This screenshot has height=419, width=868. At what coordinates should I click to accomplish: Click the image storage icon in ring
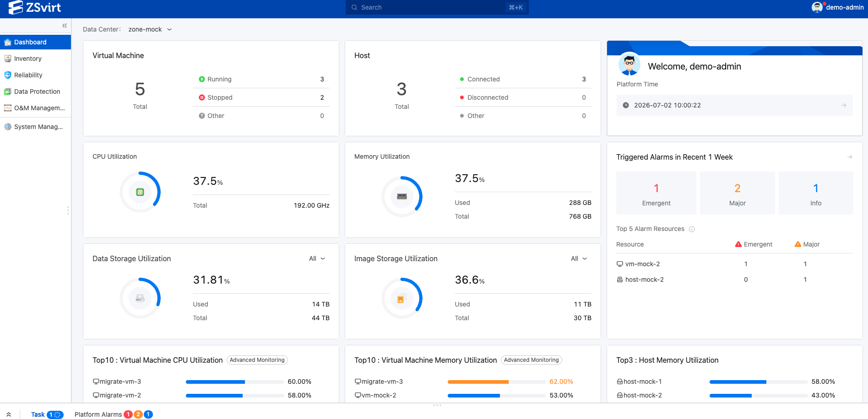click(x=401, y=299)
